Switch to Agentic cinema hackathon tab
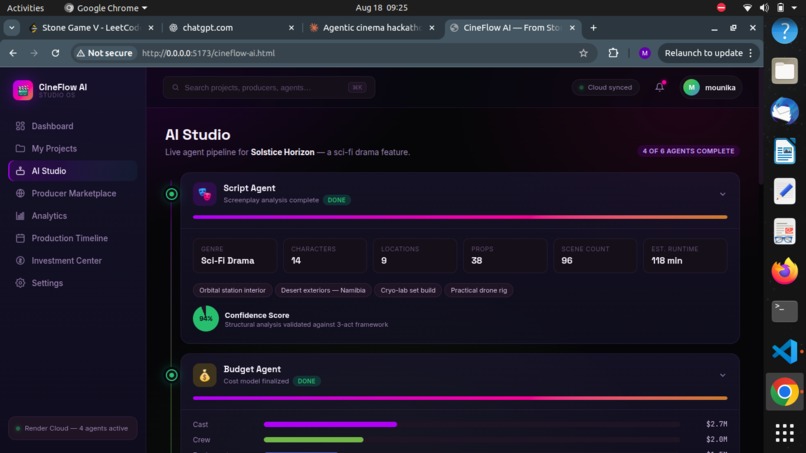806x453 pixels. pyautogui.click(x=372, y=28)
